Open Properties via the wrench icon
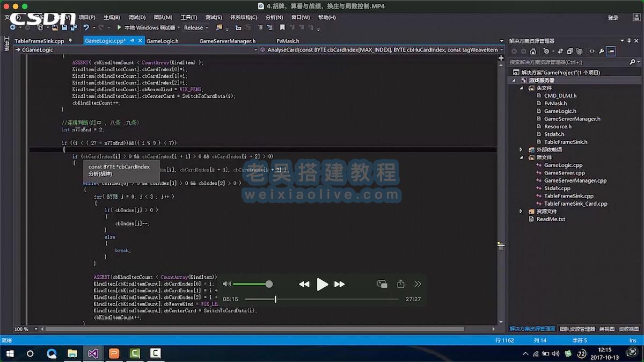The image size is (644, 362). (601, 52)
